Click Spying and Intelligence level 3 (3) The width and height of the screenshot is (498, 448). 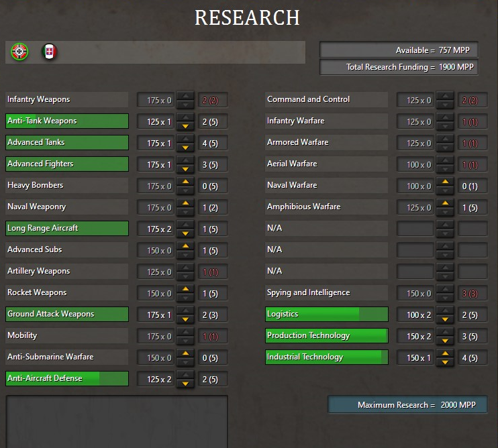[x=472, y=293]
